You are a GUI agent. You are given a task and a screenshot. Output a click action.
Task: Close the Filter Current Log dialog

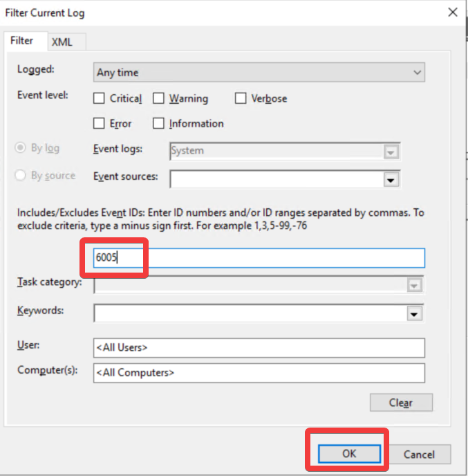453,12
